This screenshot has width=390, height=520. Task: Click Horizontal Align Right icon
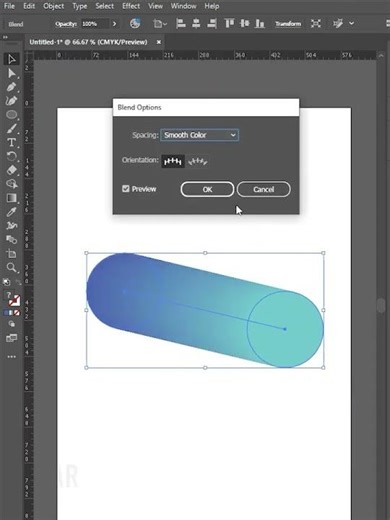pyautogui.click(x=212, y=23)
